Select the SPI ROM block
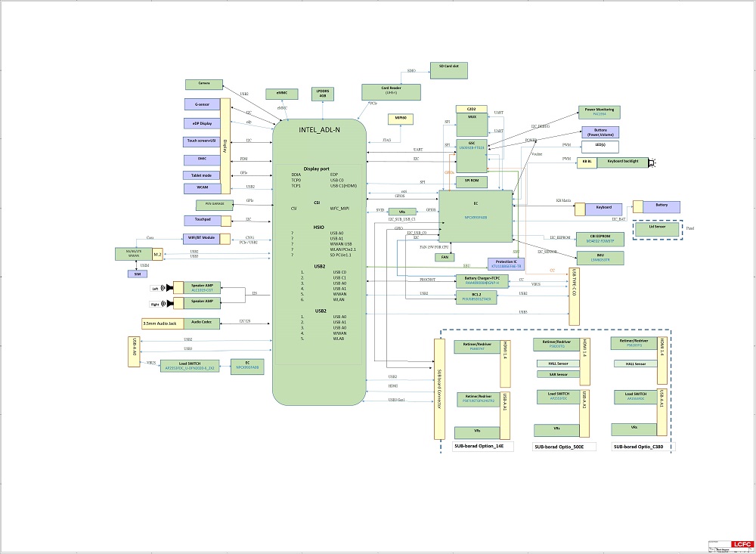This screenshot has height=554, width=756. click(472, 182)
